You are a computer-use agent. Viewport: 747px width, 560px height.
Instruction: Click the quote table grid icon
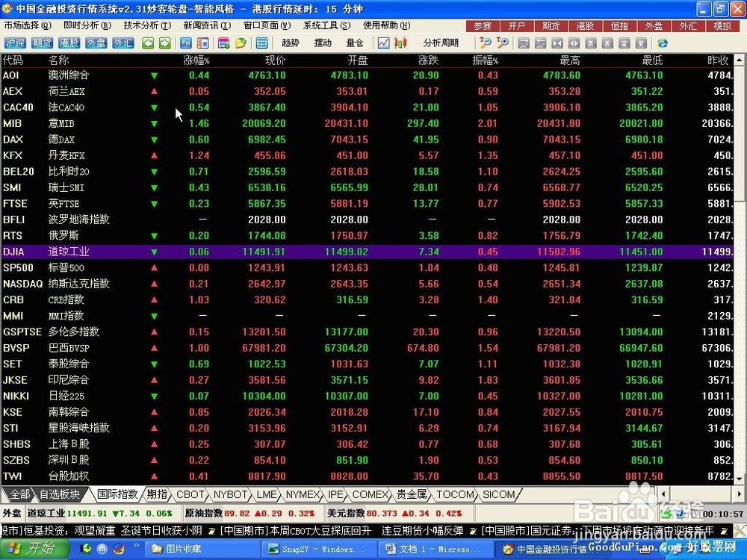click(x=261, y=43)
